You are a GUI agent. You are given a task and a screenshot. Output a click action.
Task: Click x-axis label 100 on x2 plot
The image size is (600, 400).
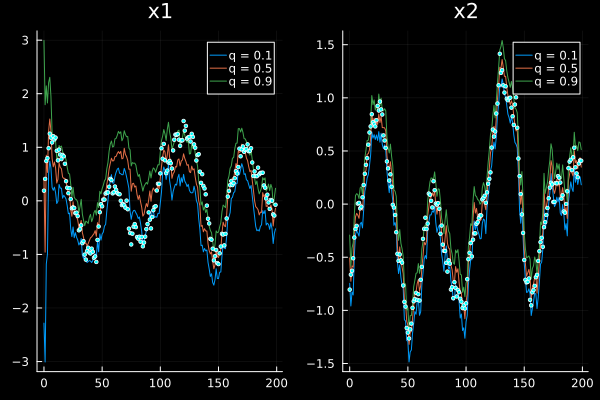pos(466,383)
